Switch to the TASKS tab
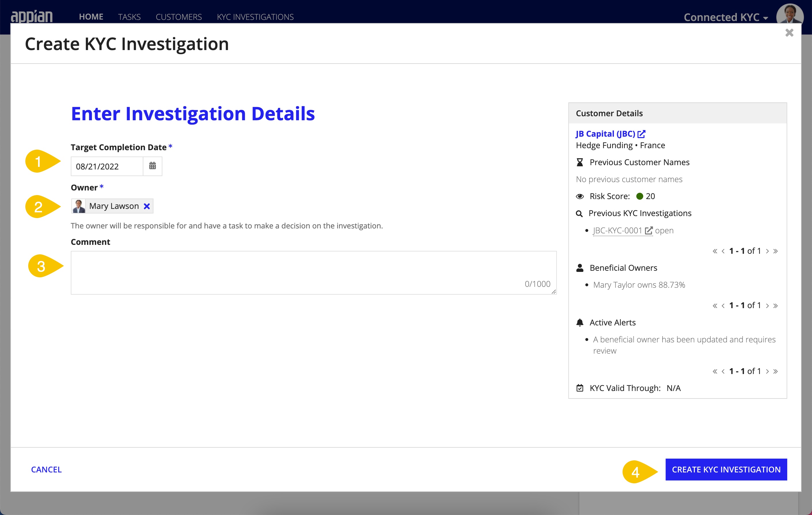 tap(129, 17)
